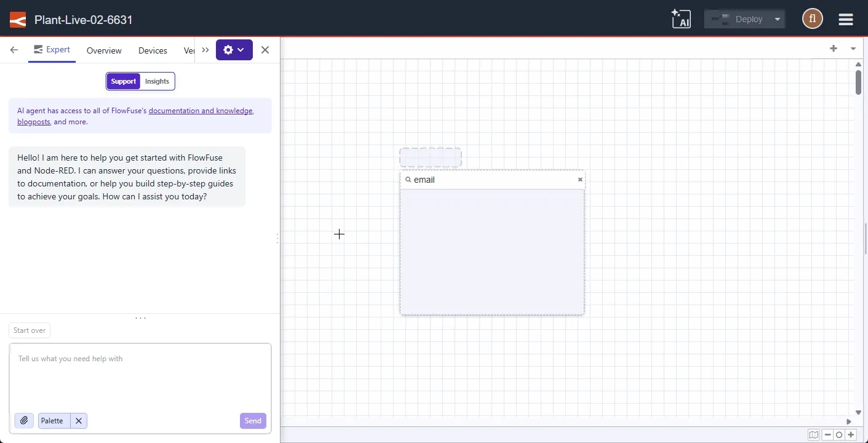Clear the email node search text
The image size is (868, 443).
[579, 180]
